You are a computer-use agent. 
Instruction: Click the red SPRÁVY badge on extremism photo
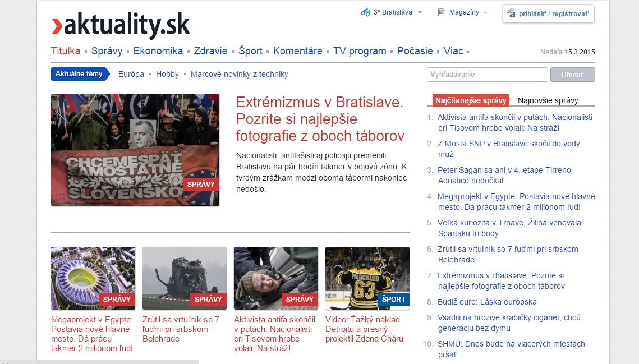click(x=201, y=184)
